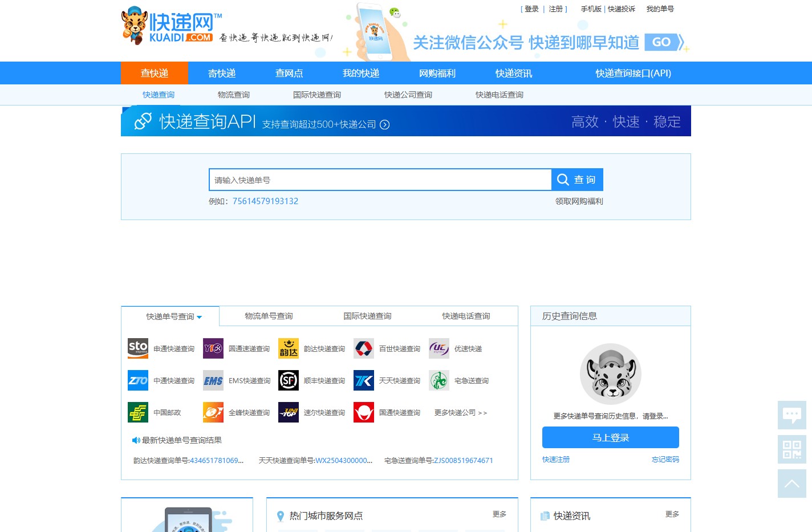The image size is (812, 532).
Task: Open the 查网点 main nav tab
Action: tap(289, 73)
